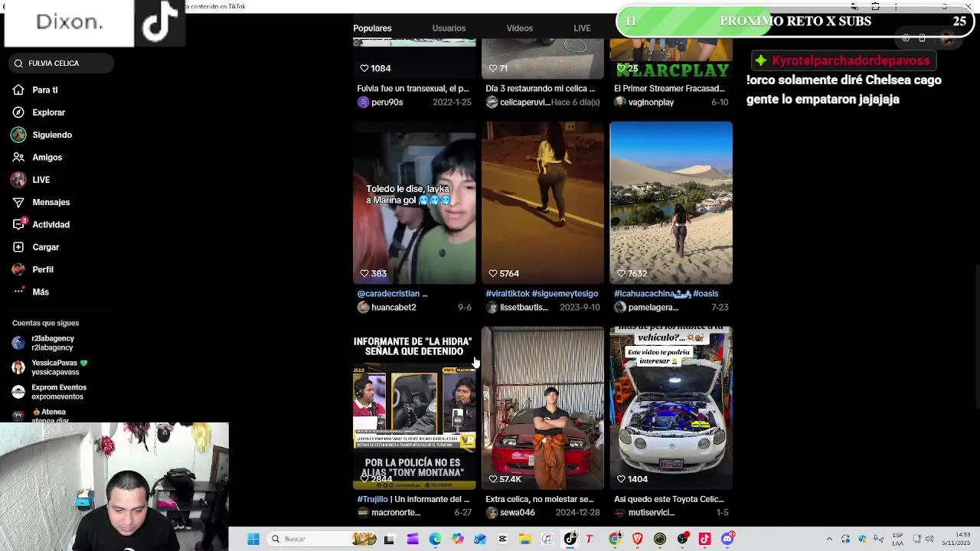The width and height of the screenshot is (980, 551).
Task: Click the search box with FULVIA CELICA
Action: 60,63
